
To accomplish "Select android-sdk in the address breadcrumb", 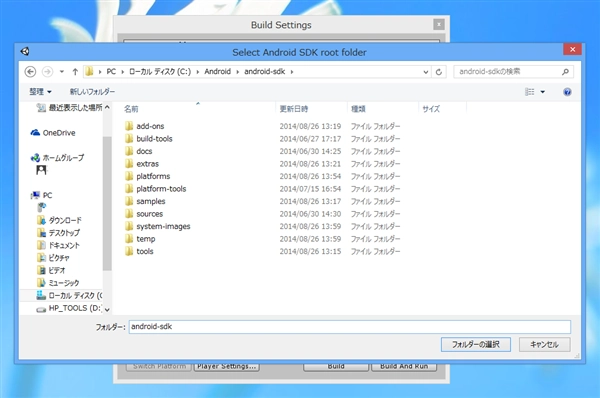I will 265,72.
